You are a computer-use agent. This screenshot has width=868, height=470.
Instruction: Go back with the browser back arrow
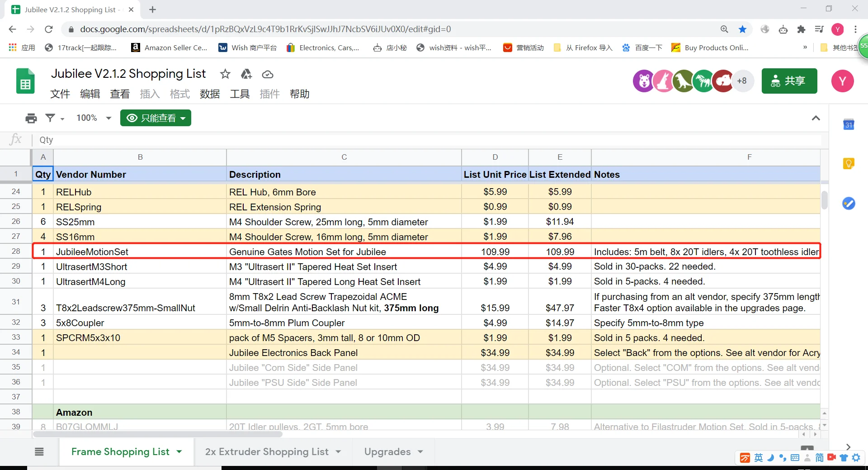pyautogui.click(x=12, y=29)
